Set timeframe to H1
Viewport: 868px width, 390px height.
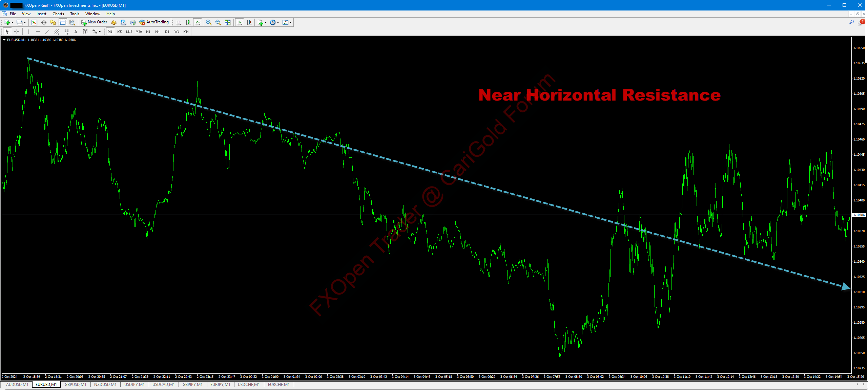(148, 31)
